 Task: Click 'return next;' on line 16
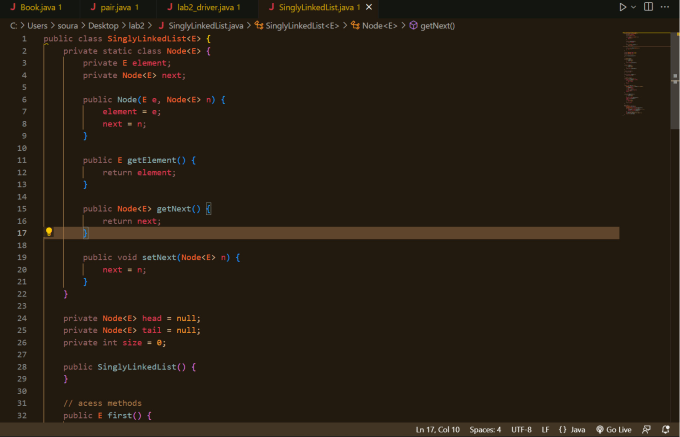pos(132,221)
